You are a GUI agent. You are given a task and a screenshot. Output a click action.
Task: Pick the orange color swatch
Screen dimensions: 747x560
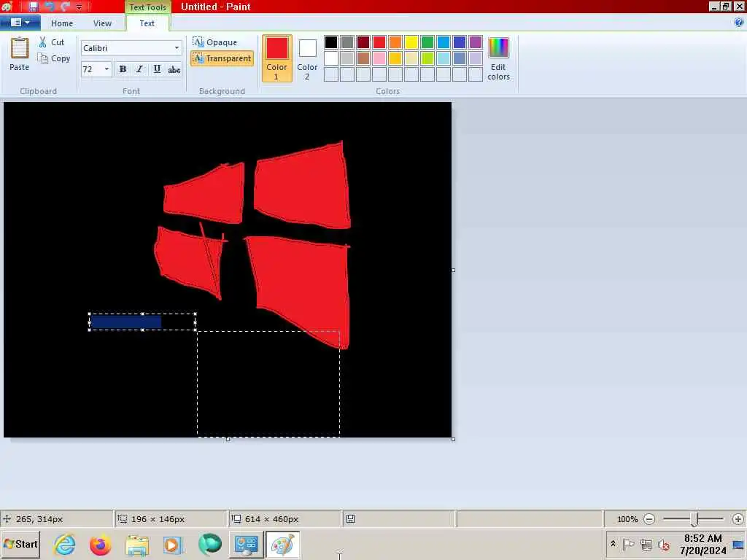[395, 42]
